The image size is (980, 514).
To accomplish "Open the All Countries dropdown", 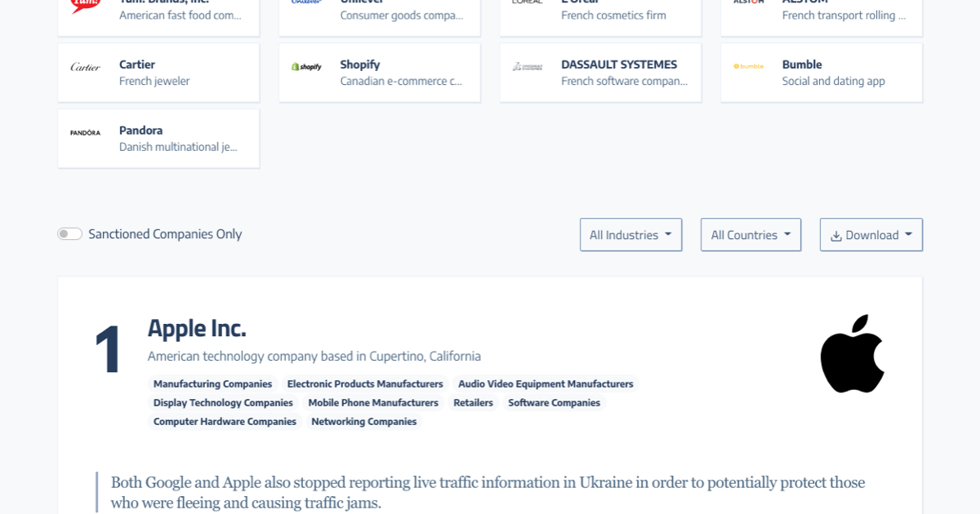I will [750, 234].
